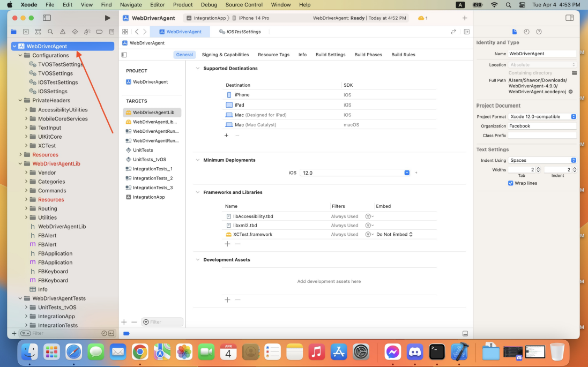Show the File inspector

point(515,32)
